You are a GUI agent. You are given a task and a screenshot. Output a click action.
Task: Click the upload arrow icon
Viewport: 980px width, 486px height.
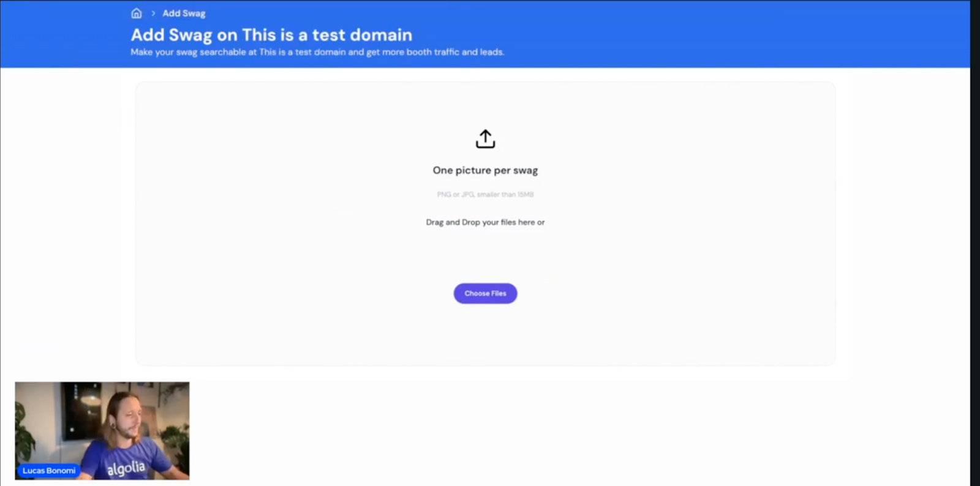point(485,139)
